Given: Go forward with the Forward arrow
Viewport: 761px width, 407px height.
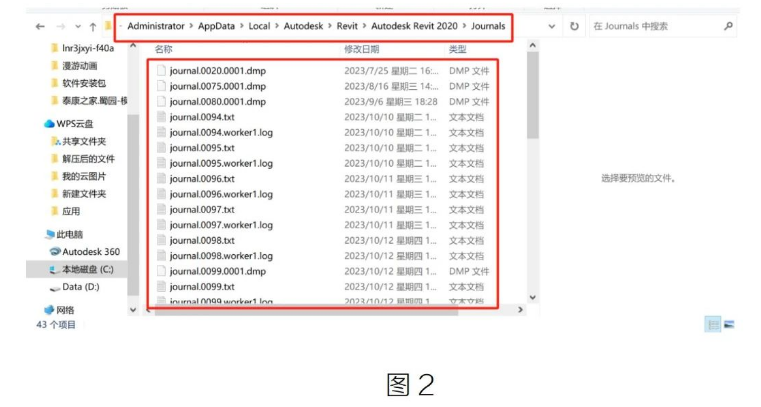Looking at the screenshot, I should pyautogui.click(x=61, y=27).
